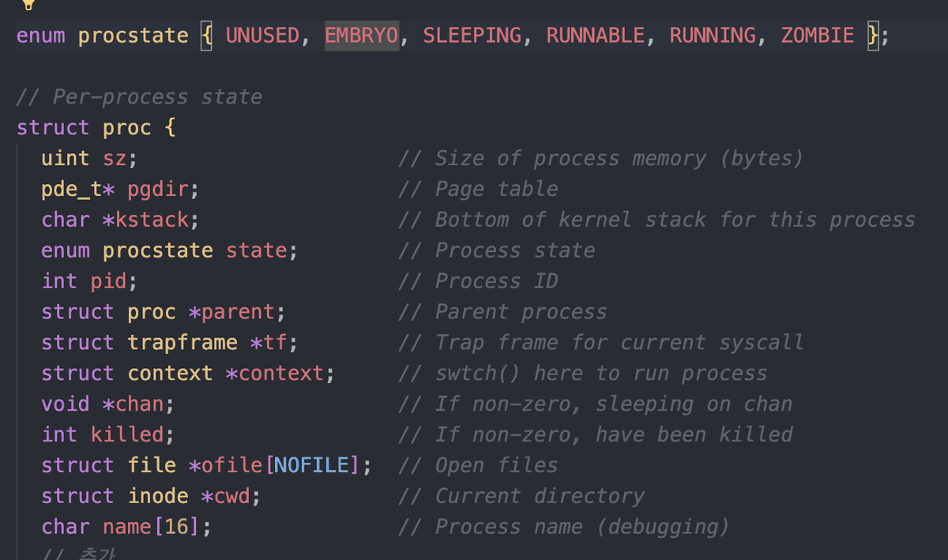Screen dimensions: 948x560
Task: Select the highlighted EMBRYO enum value
Action: pos(362,36)
